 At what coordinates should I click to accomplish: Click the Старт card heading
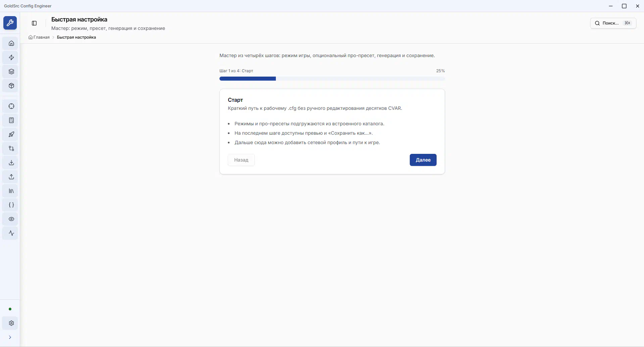point(235,100)
